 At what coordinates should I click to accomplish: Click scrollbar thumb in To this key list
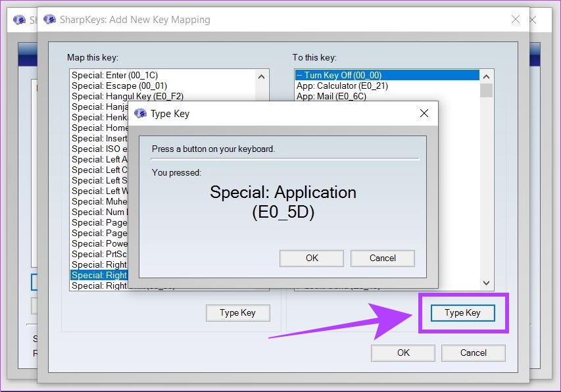click(x=486, y=90)
